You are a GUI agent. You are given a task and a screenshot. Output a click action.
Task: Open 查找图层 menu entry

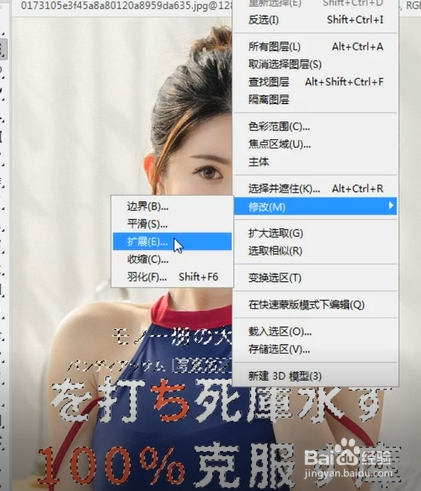[315, 82]
